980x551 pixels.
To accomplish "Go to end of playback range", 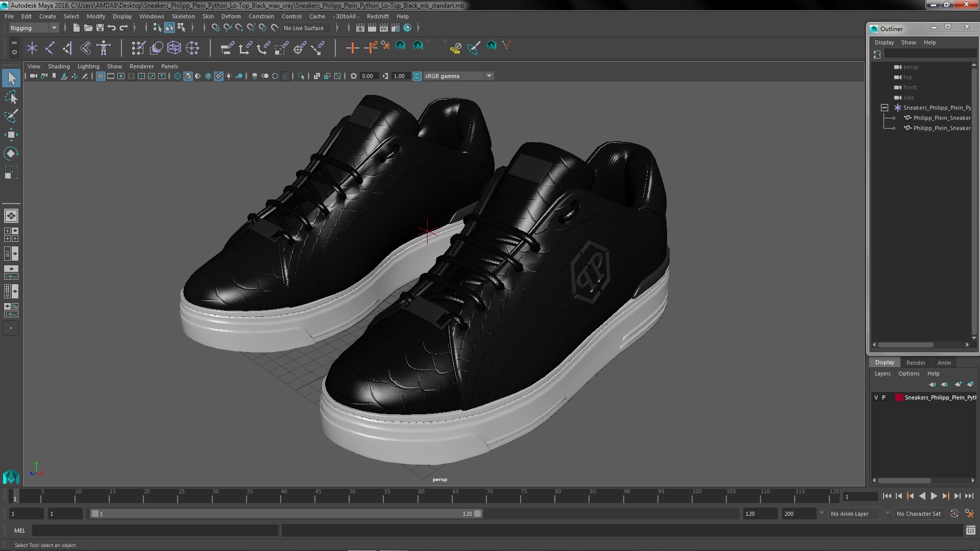I will click(969, 496).
